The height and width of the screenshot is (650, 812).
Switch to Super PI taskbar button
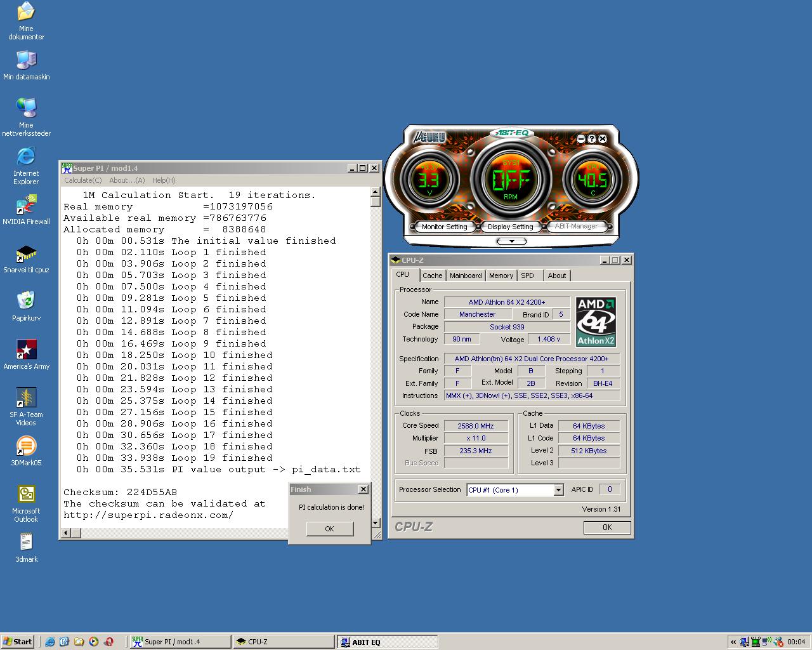[x=181, y=642]
